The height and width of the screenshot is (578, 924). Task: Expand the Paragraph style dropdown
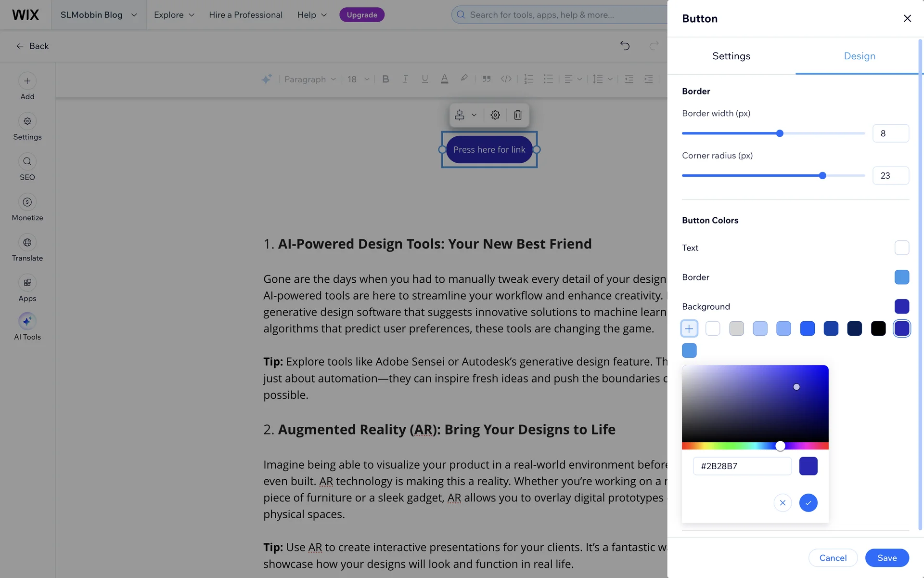310,79
